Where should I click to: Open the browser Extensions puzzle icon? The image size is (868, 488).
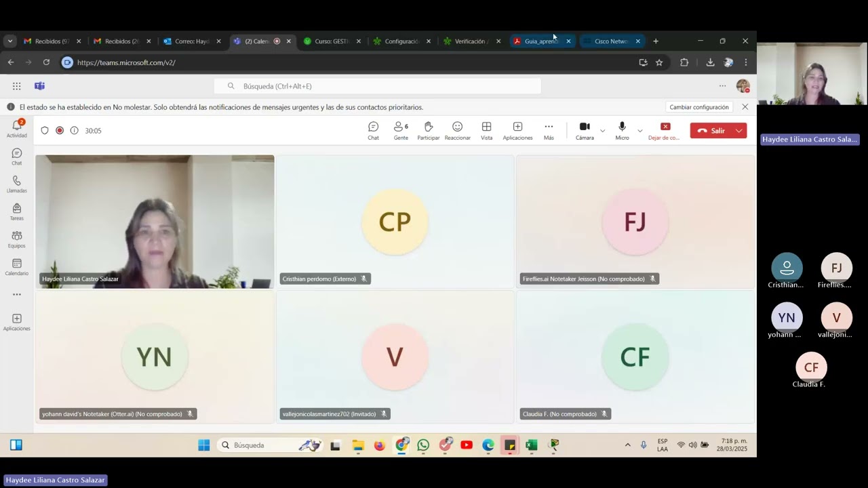[x=684, y=62]
